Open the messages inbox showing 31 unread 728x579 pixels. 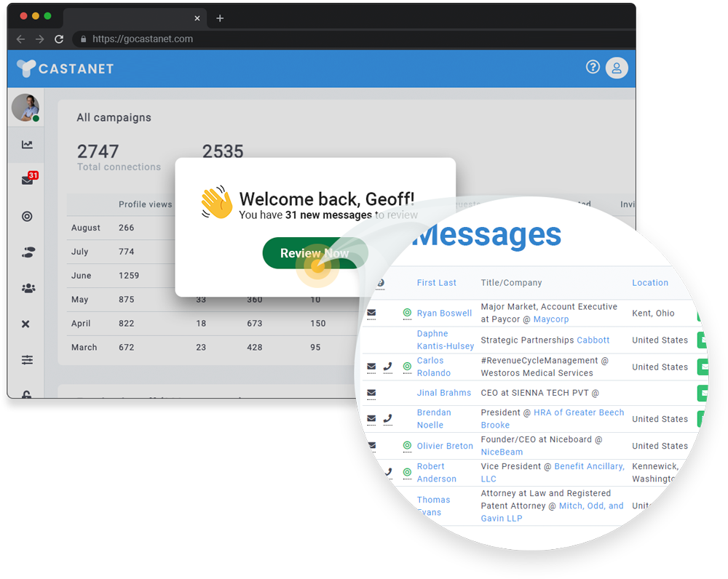coord(27,180)
